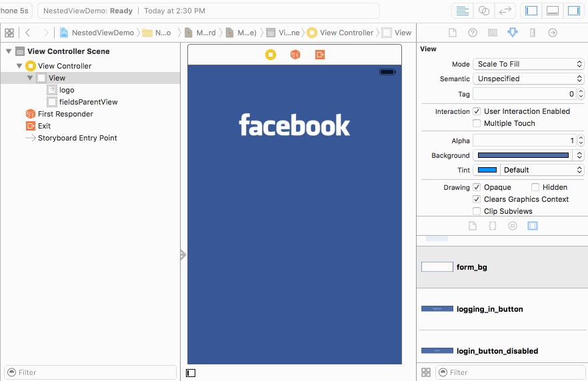The height and width of the screenshot is (381, 588).
Task: Collapse View Controller Scene
Action: [x=9, y=51]
